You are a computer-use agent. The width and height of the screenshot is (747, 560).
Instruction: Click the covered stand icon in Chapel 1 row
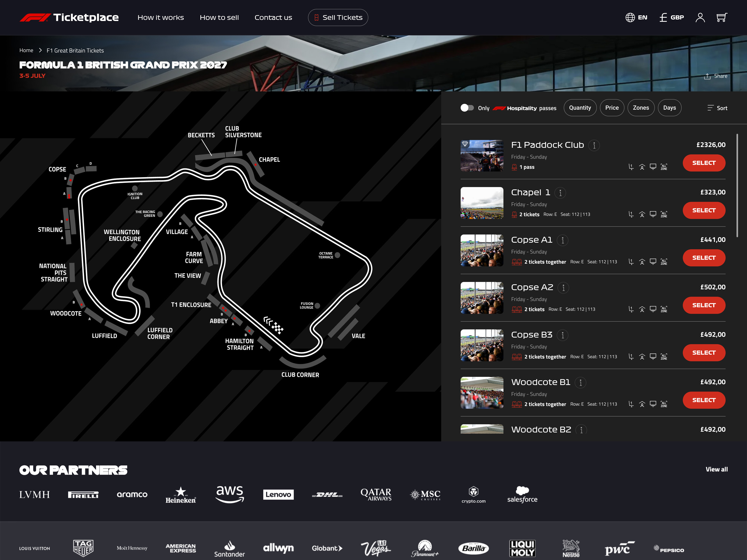pos(642,214)
